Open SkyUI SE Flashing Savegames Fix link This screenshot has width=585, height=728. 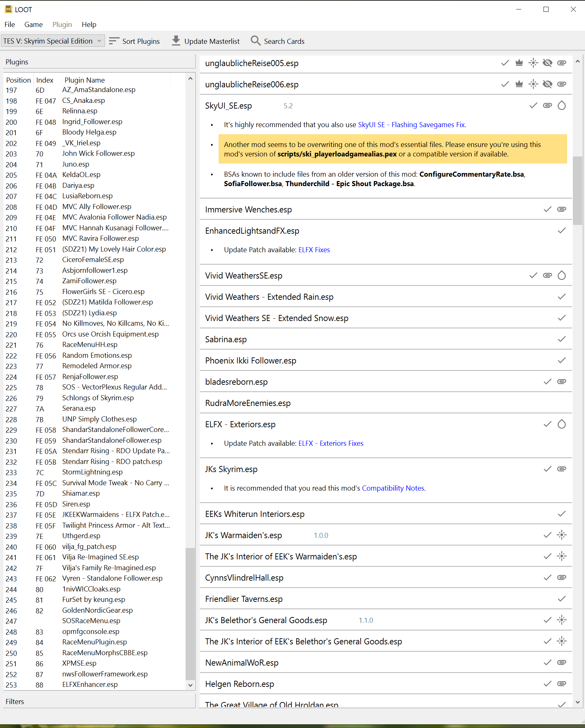(x=411, y=125)
